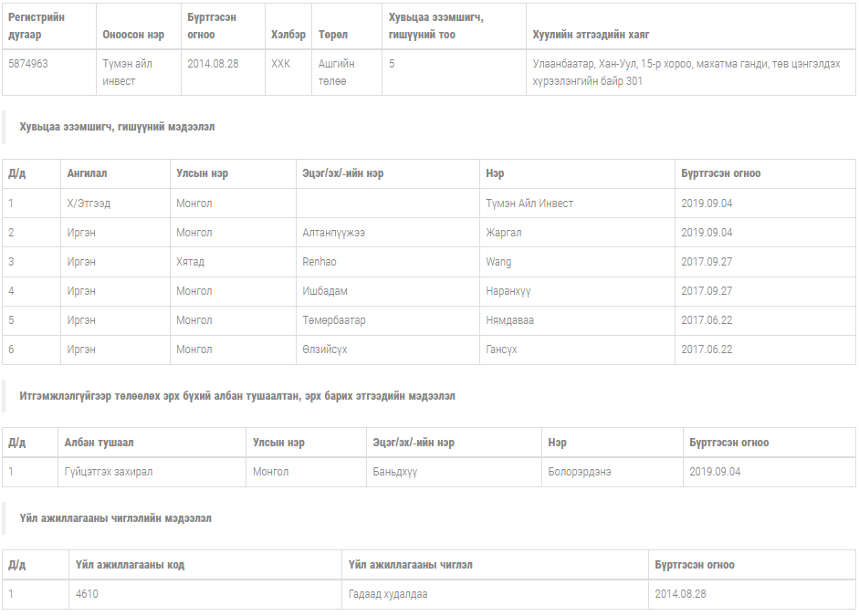Click shareholder name Жаргал

pos(504,233)
